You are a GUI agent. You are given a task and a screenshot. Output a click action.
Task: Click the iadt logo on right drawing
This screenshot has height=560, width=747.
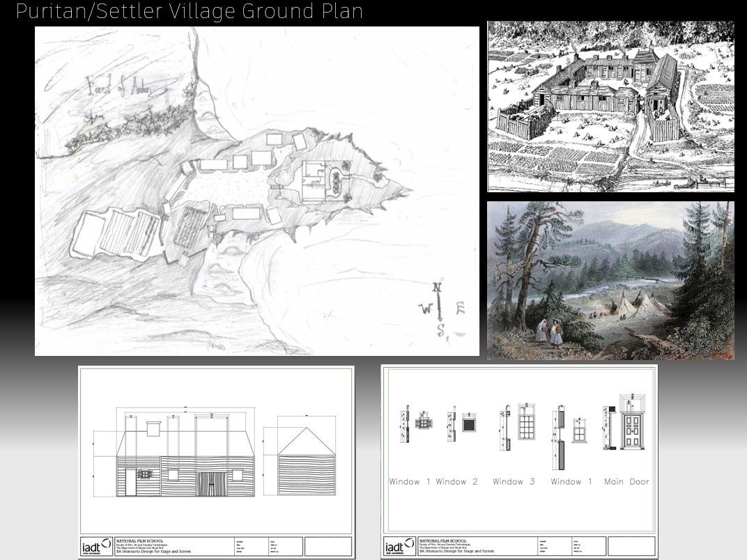(x=399, y=546)
